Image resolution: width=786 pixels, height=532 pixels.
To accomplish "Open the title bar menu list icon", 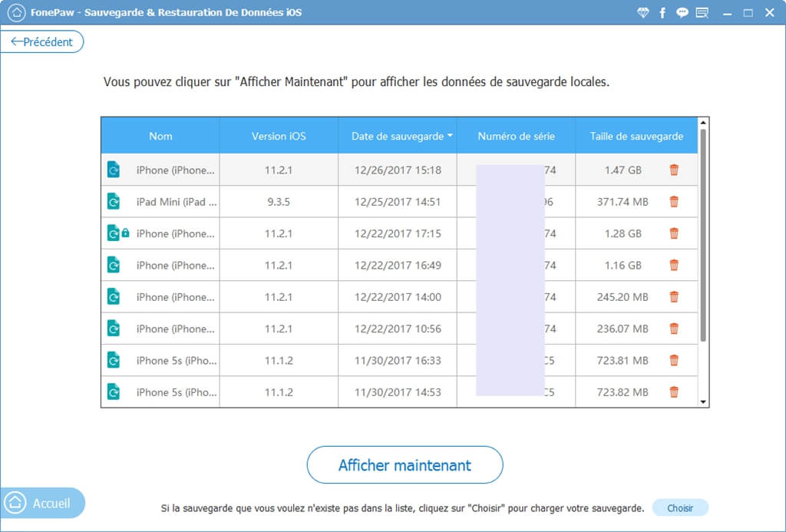I will (702, 13).
